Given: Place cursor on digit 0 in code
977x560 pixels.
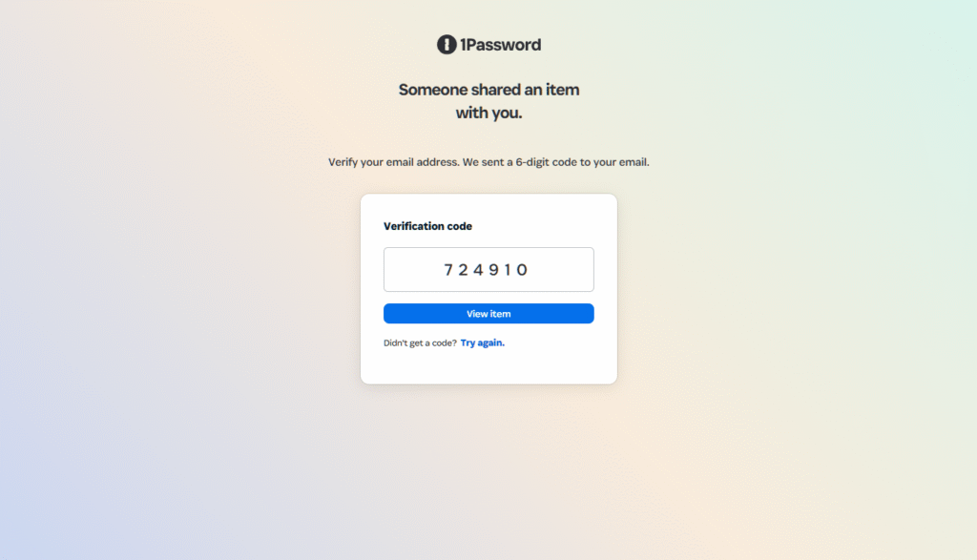Looking at the screenshot, I should (x=522, y=270).
